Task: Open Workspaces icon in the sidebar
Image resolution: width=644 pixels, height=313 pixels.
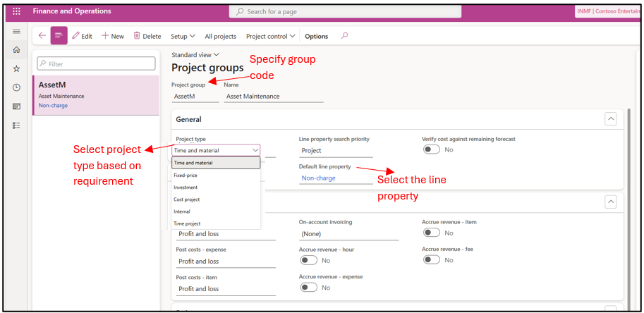Action: tap(16, 106)
